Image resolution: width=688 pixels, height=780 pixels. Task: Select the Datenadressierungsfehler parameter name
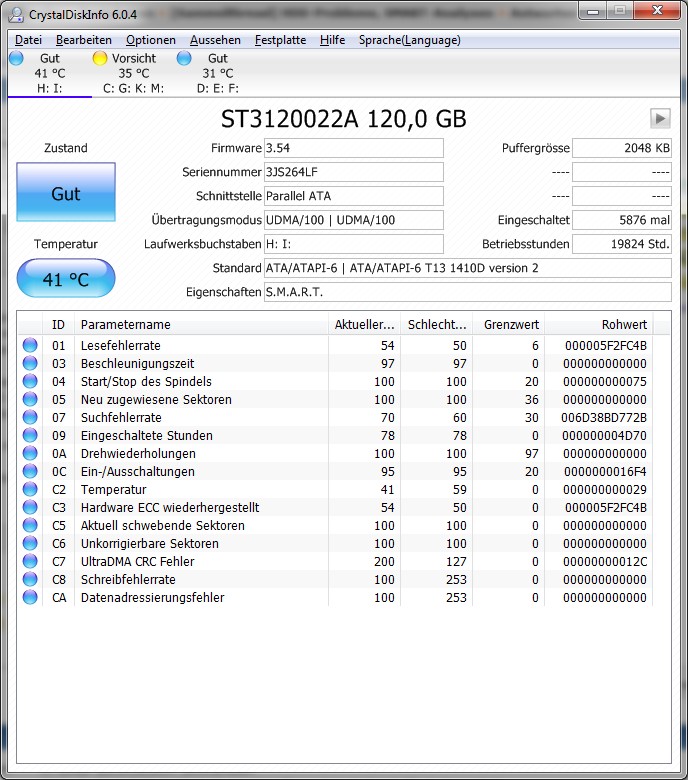(x=153, y=597)
